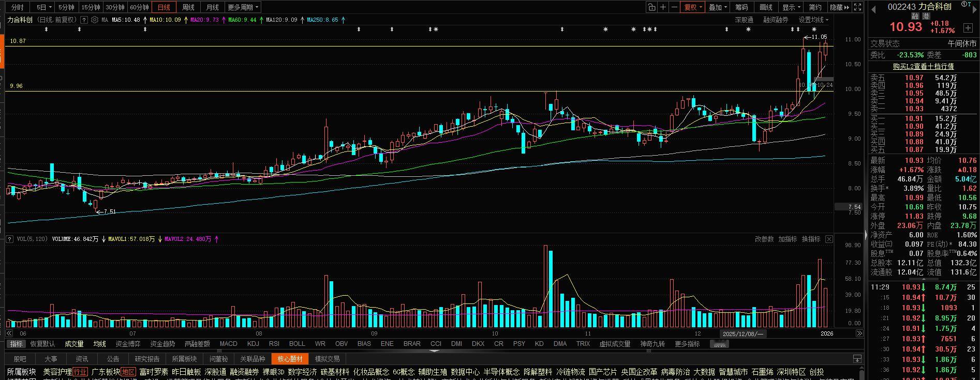Open the 公告 announcements tab
The image size is (980, 380).
coord(113,359)
